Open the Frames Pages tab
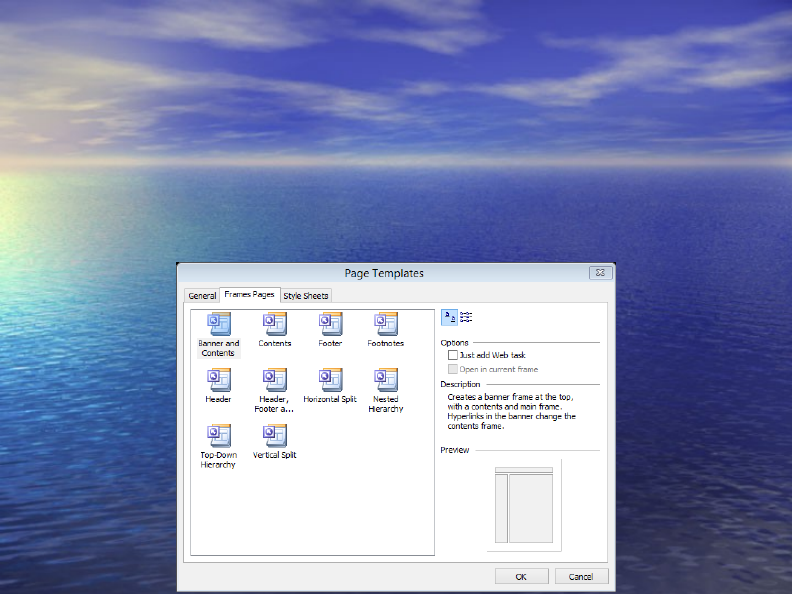Screen dimensions: 792x594 click(x=250, y=294)
